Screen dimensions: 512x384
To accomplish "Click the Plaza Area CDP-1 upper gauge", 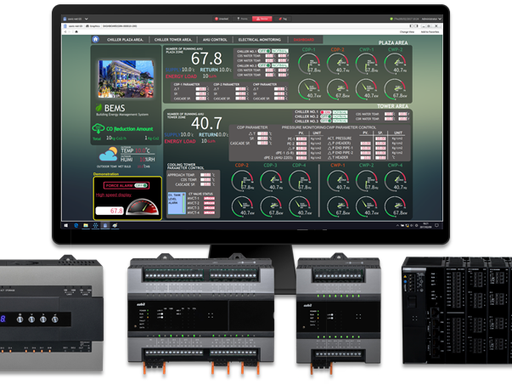I will click(x=309, y=64).
